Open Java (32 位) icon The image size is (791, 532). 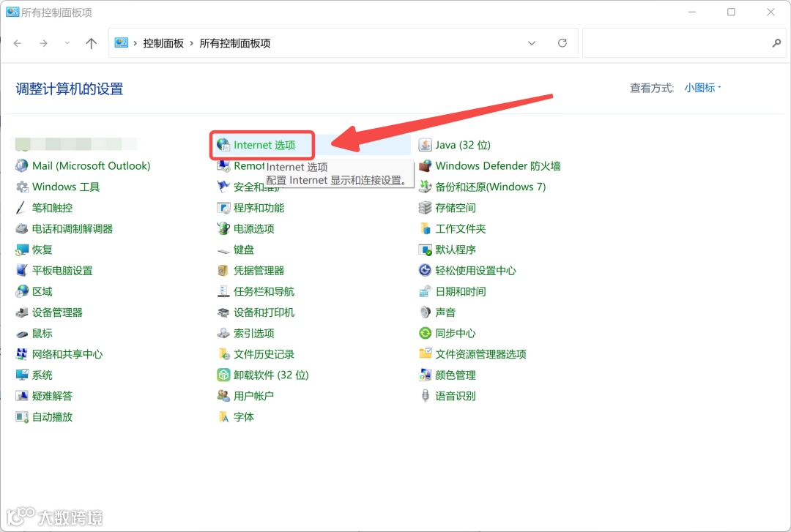[425, 145]
